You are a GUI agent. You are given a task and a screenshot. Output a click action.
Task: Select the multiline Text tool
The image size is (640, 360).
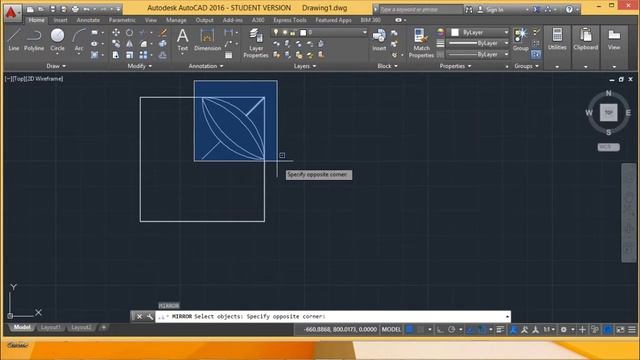tap(182, 40)
